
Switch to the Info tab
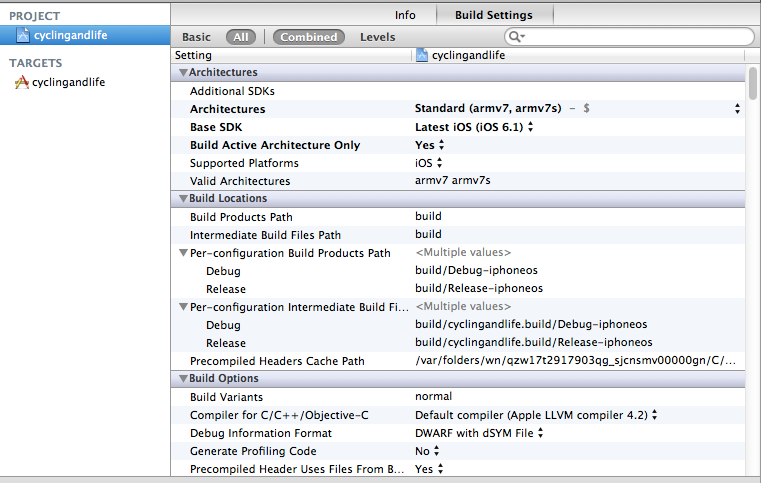coord(405,15)
